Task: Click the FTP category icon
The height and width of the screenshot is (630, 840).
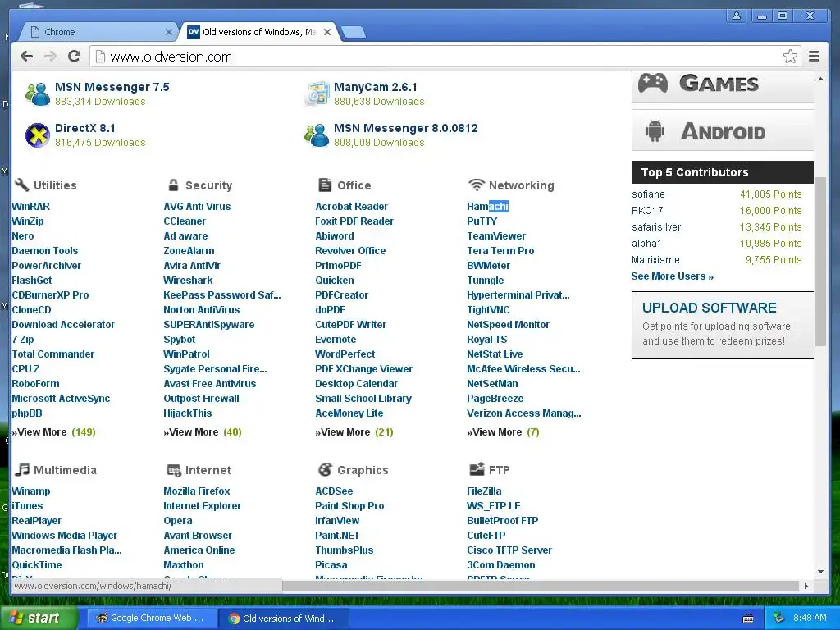Action: tap(477, 469)
